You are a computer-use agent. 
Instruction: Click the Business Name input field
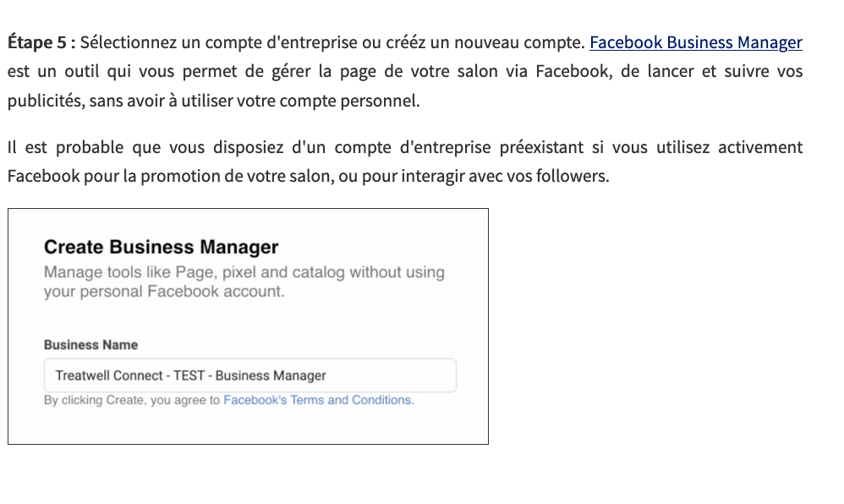click(x=249, y=375)
